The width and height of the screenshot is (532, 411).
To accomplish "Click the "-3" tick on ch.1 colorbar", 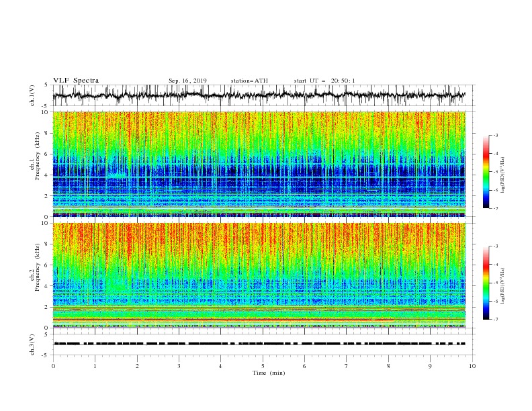I will (496, 135).
